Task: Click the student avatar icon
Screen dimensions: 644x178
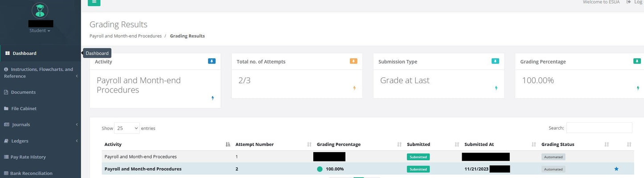Action: 40,10
